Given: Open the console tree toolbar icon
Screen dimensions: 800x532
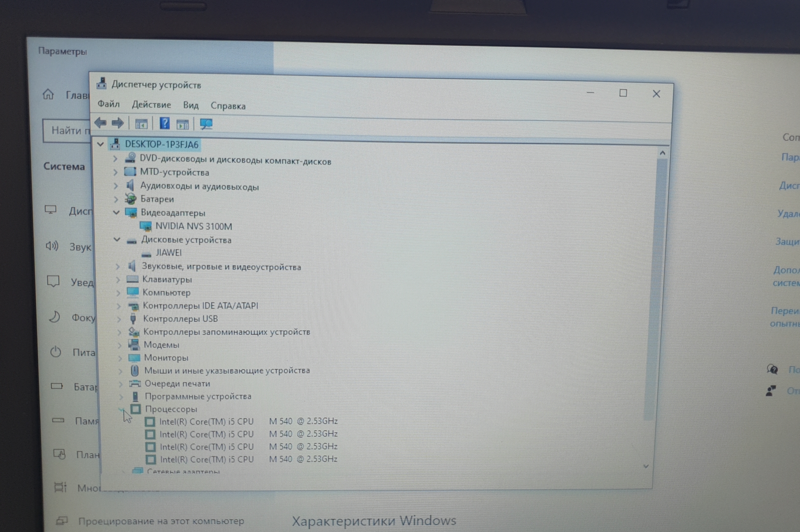Looking at the screenshot, I should pos(141,124).
